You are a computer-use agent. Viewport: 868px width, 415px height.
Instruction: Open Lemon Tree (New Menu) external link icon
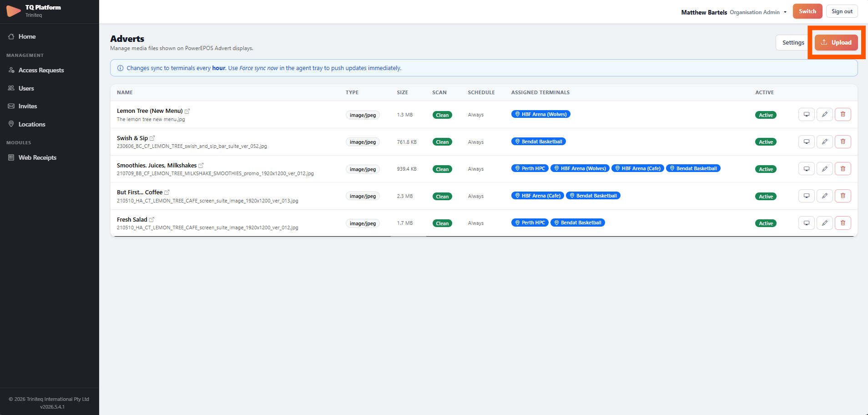pos(187,111)
